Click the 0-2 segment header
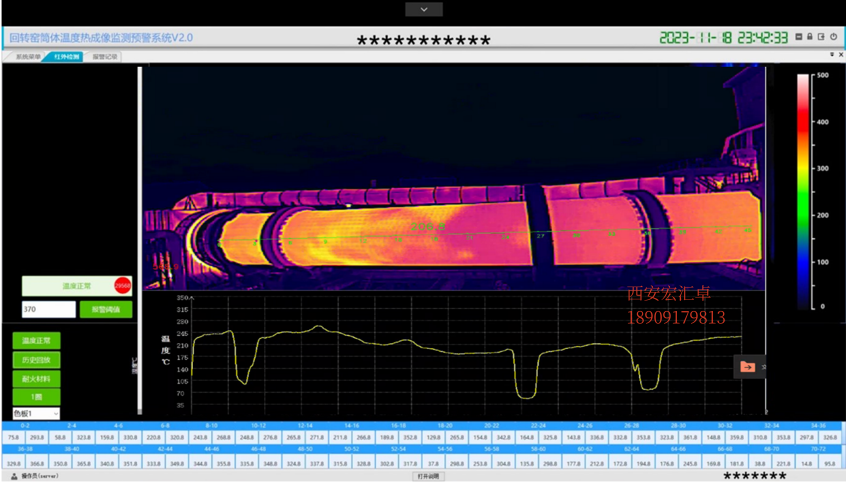Screen dimensions: 846x483 (25, 426)
